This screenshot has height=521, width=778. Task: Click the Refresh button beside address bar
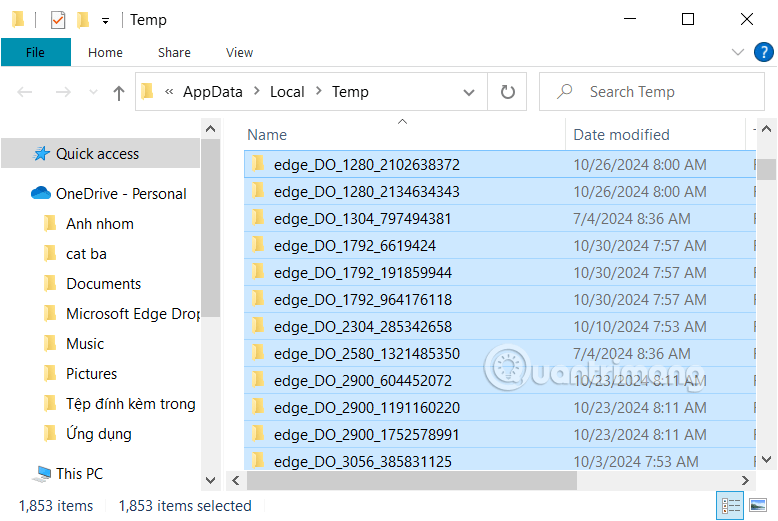[507, 92]
